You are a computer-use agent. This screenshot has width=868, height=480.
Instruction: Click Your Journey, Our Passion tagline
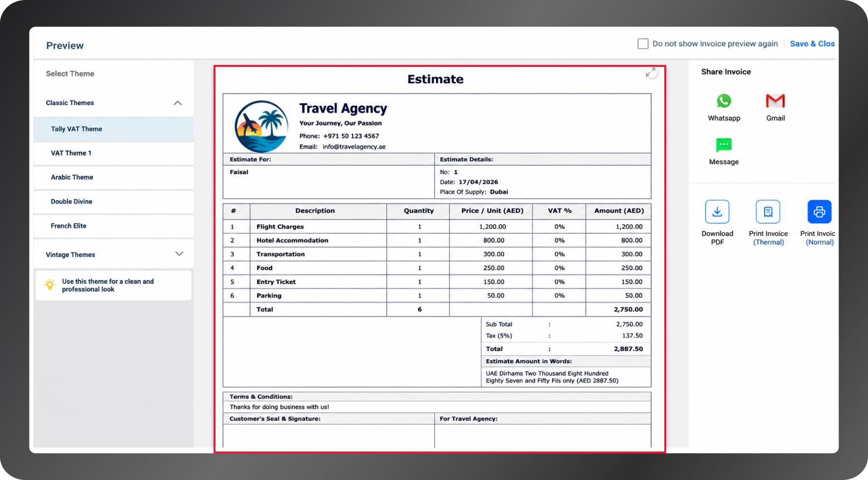coord(341,123)
